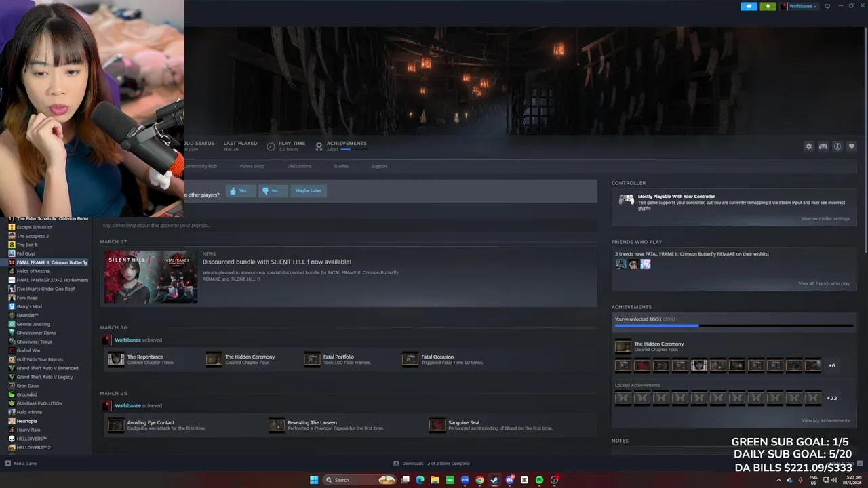Choose Maybe Later for the review prompt
This screenshot has width=868, height=488.
(308, 191)
